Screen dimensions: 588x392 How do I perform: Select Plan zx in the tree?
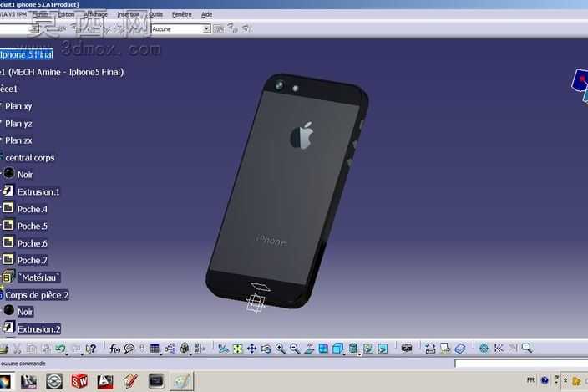click(x=18, y=140)
